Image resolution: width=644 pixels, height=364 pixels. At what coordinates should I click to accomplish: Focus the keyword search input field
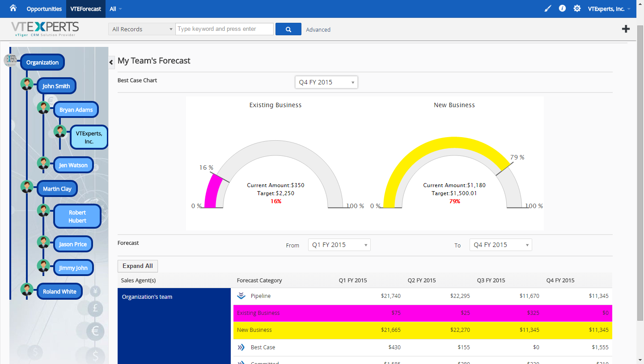[225, 29]
